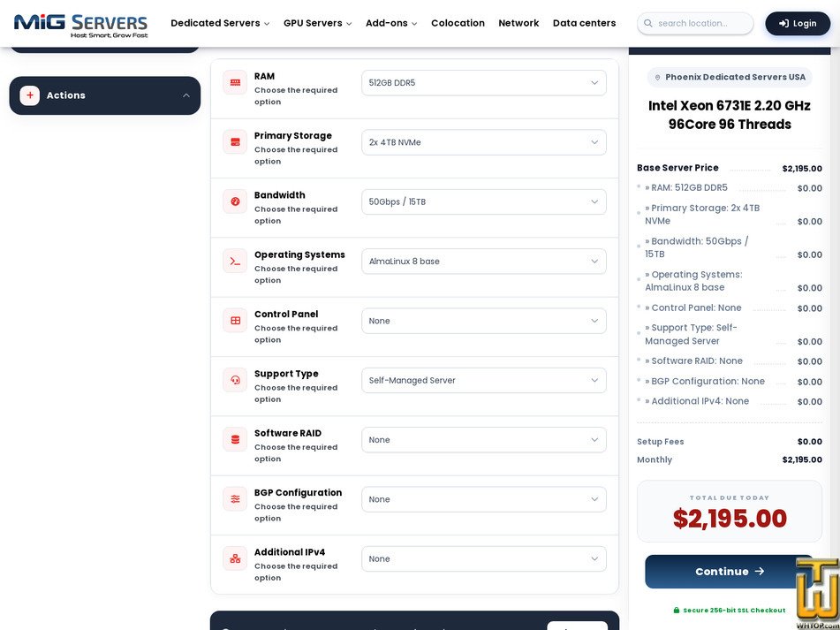Click the Software RAID database icon

pos(235,439)
